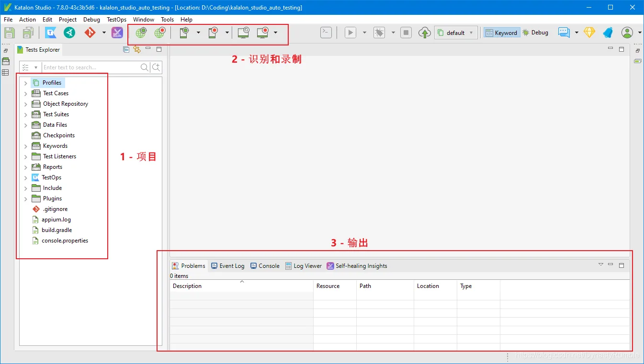Click the Spy Web globe icon
Screen dimensions: 644x364
pos(141,33)
